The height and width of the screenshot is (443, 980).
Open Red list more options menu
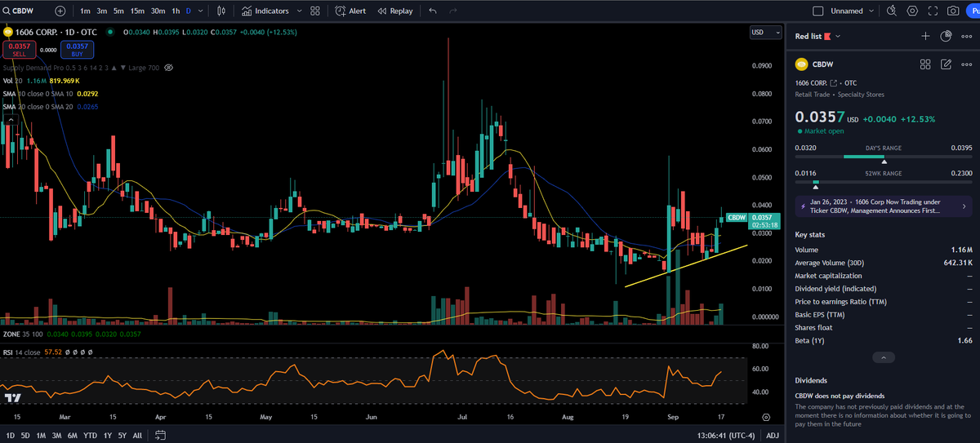click(967, 36)
